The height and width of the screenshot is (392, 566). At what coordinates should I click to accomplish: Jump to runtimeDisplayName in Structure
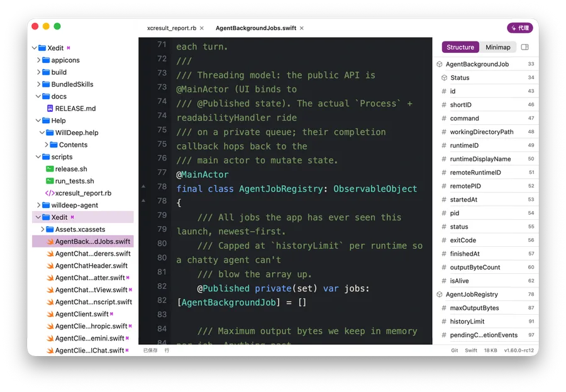point(486,159)
